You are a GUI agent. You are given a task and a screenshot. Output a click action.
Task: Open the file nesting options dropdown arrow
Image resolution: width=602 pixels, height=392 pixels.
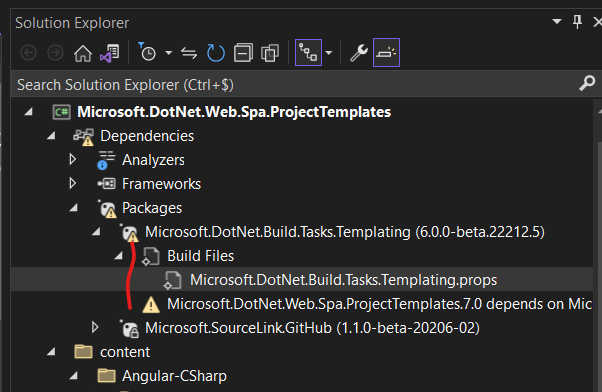pos(329,53)
